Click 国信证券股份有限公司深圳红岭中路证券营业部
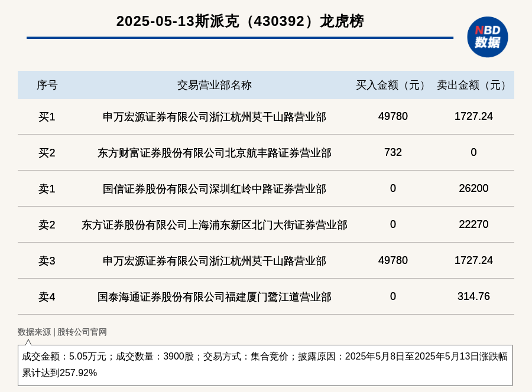The width and height of the screenshot is (532, 392). pos(214,189)
